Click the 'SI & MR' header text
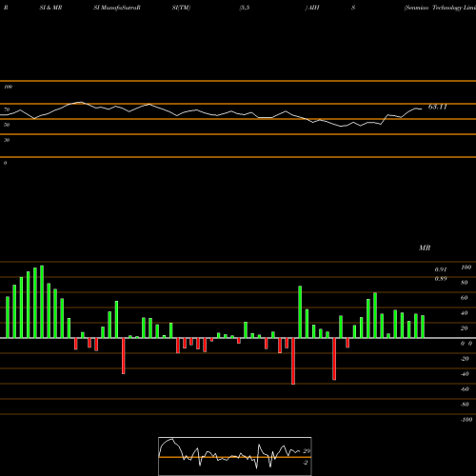 click(x=50, y=8)
